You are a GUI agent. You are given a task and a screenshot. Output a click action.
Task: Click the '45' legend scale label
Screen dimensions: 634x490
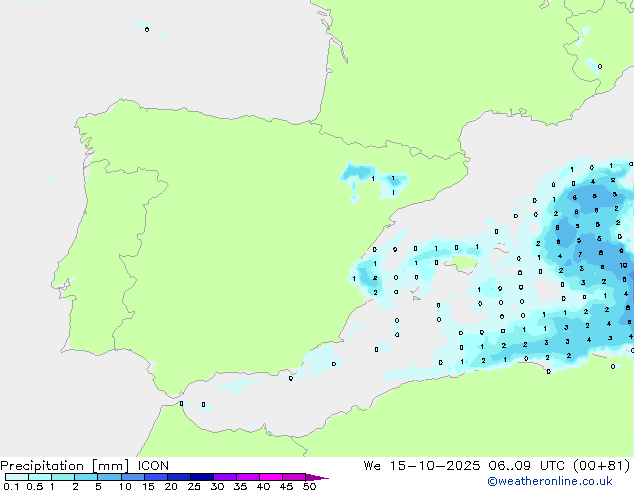[286, 486]
